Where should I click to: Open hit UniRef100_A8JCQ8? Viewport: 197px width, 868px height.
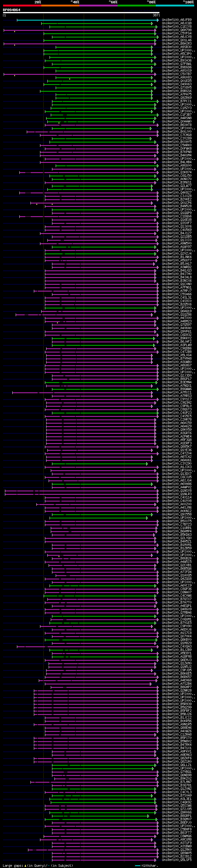point(177,23)
